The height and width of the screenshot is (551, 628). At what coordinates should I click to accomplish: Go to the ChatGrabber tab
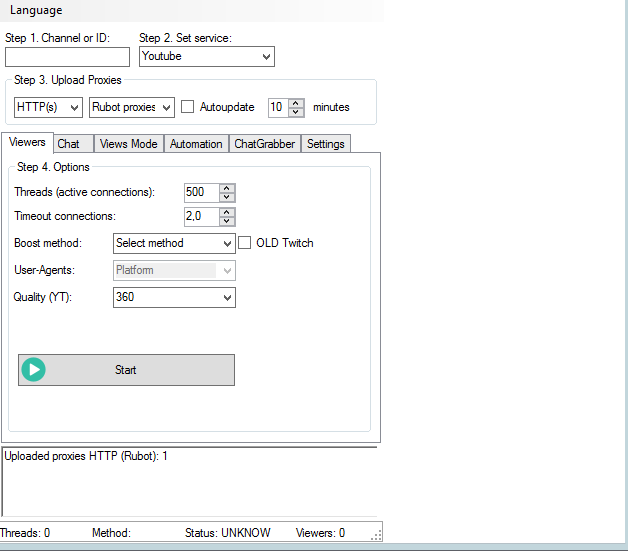pyautogui.click(x=264, y=144)
